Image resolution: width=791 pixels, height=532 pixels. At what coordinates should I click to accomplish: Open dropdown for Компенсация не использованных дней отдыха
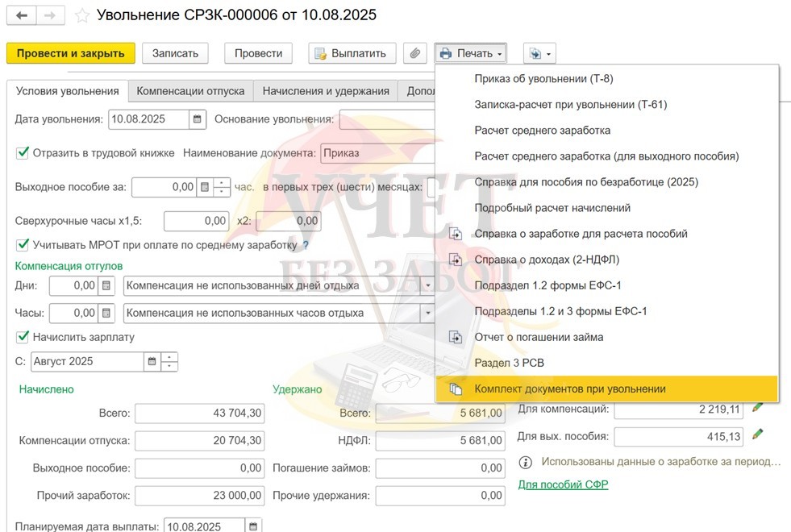(x=427, y=285)
